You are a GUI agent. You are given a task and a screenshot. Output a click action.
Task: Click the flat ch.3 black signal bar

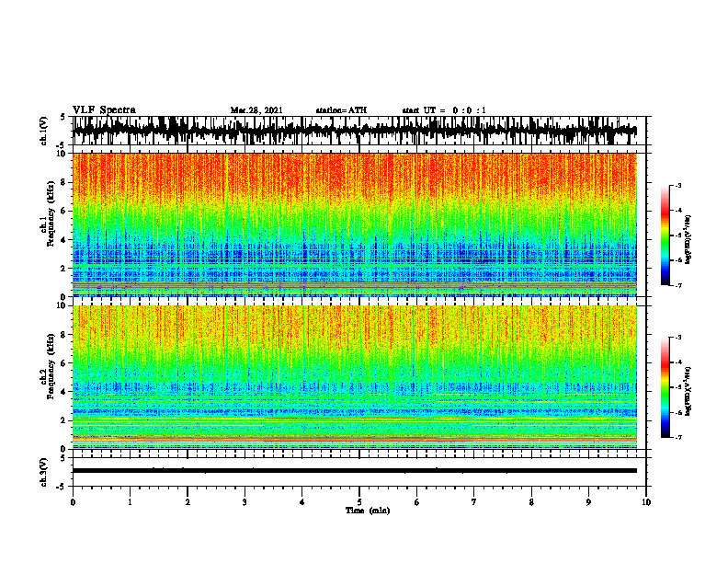(354, 471)
